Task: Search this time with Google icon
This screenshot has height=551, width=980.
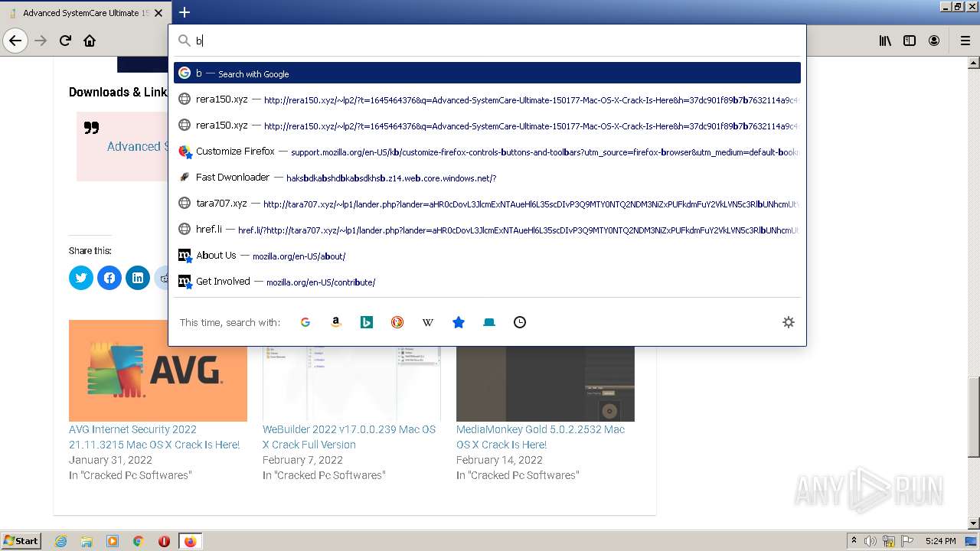Action: click(305, 322)
